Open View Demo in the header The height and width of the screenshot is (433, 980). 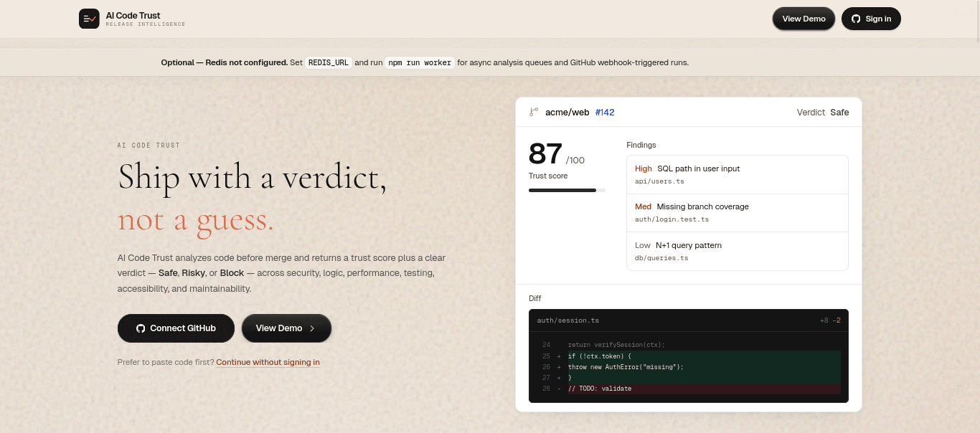click(804, 19)
